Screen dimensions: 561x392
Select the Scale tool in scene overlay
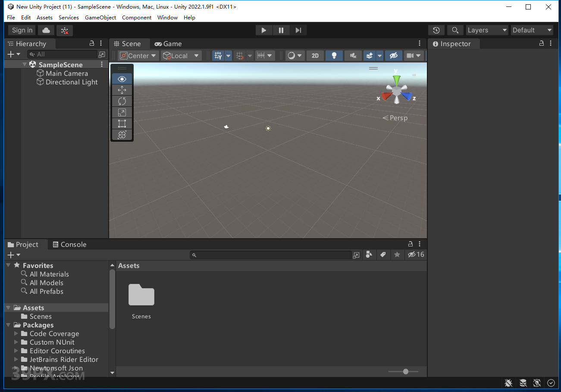point(122,112)
